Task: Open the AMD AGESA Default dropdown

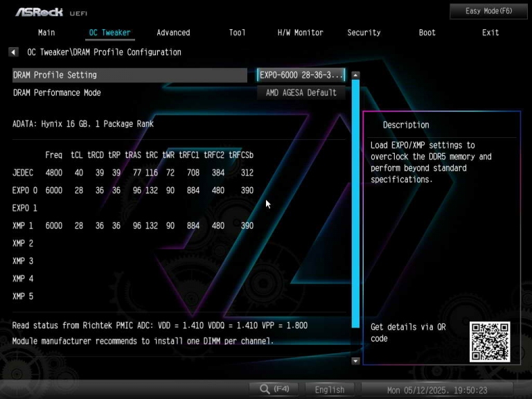Action: pyautogui.click(x=301, y=93)
